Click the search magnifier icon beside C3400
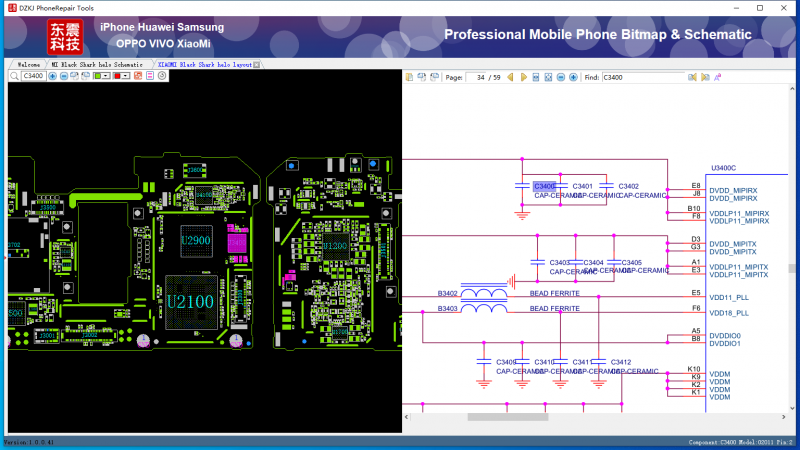Viewport: 800px width, 450px height. [x=14, y=76]
